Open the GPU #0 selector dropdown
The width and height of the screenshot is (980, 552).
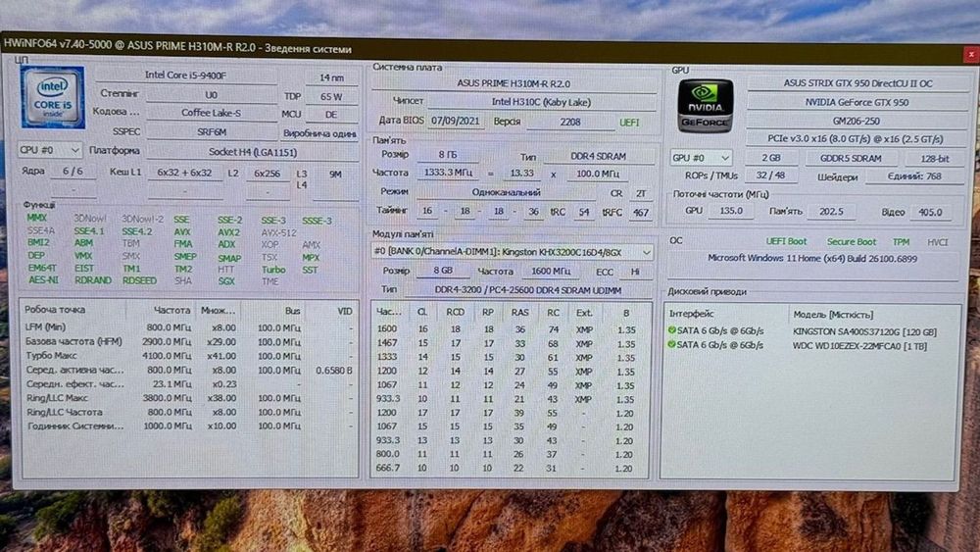(x=701, y=158)
